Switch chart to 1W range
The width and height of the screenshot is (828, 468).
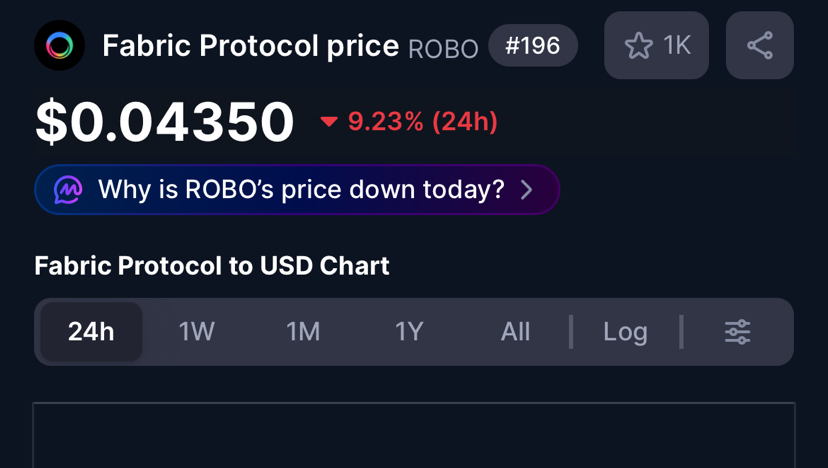click(196, 332)
